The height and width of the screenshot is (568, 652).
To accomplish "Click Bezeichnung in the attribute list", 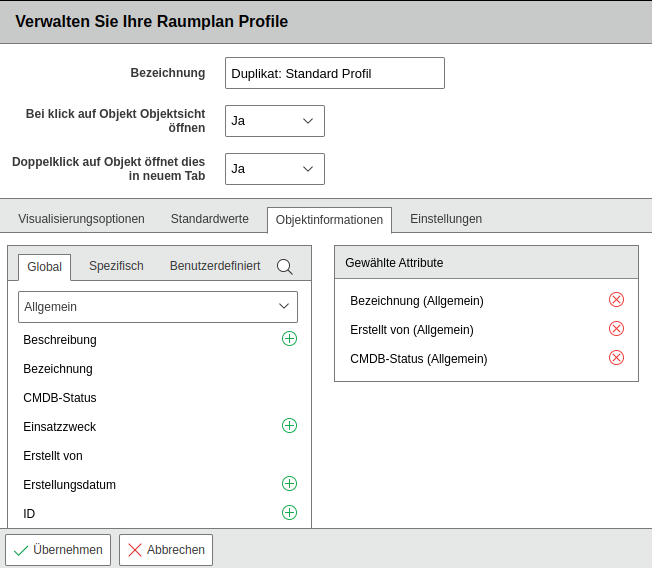I will pos(58,369).
